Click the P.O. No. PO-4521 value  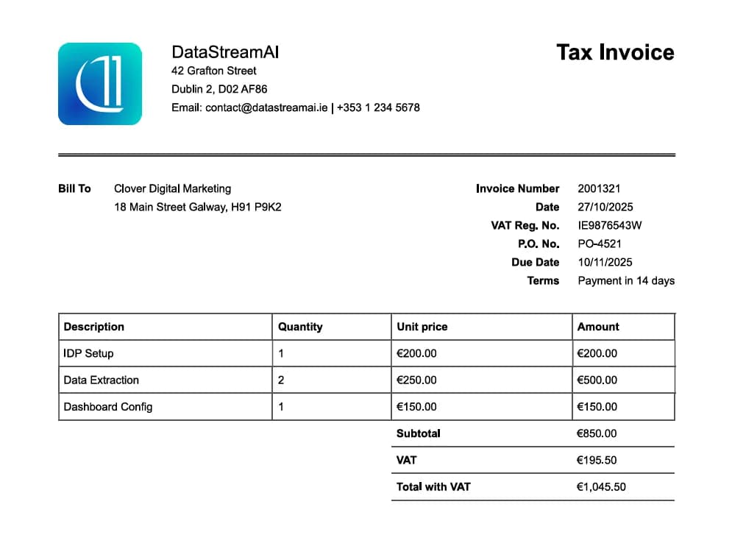pyautogui.click(x=597, y=244)
